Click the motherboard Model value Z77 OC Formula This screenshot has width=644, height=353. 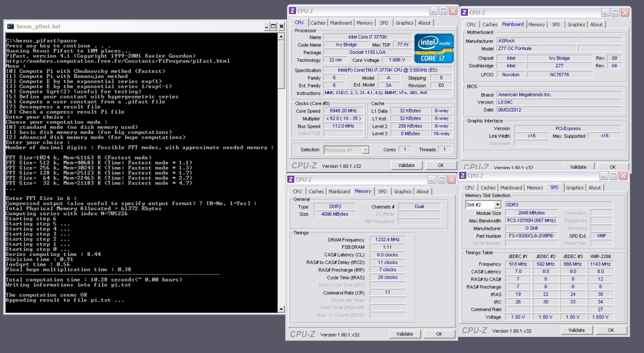(536, 48)
